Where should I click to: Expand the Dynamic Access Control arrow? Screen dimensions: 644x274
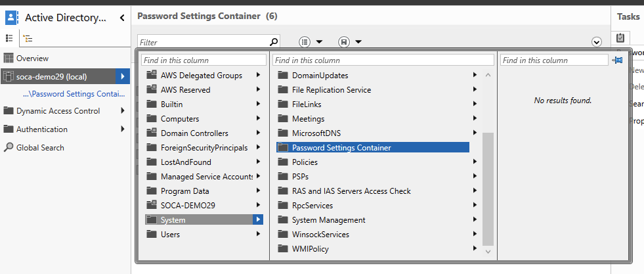(123, 111)
